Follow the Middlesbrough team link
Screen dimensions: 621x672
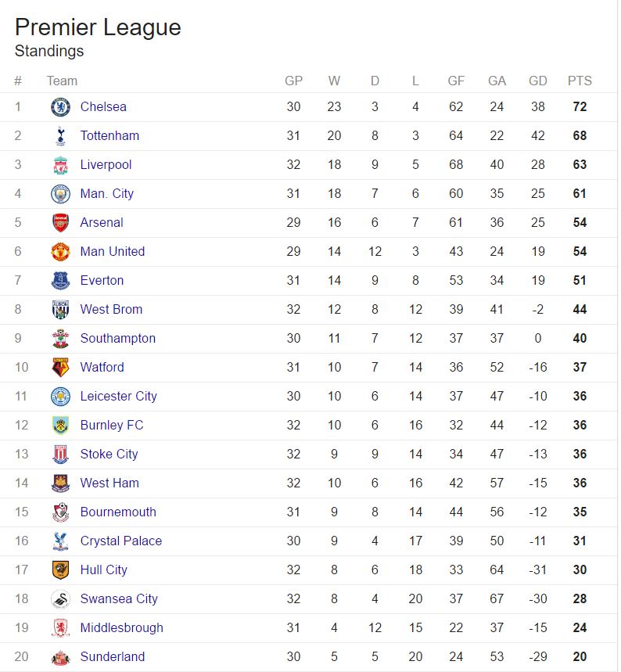pyautogui.click(x=122, y=628)
